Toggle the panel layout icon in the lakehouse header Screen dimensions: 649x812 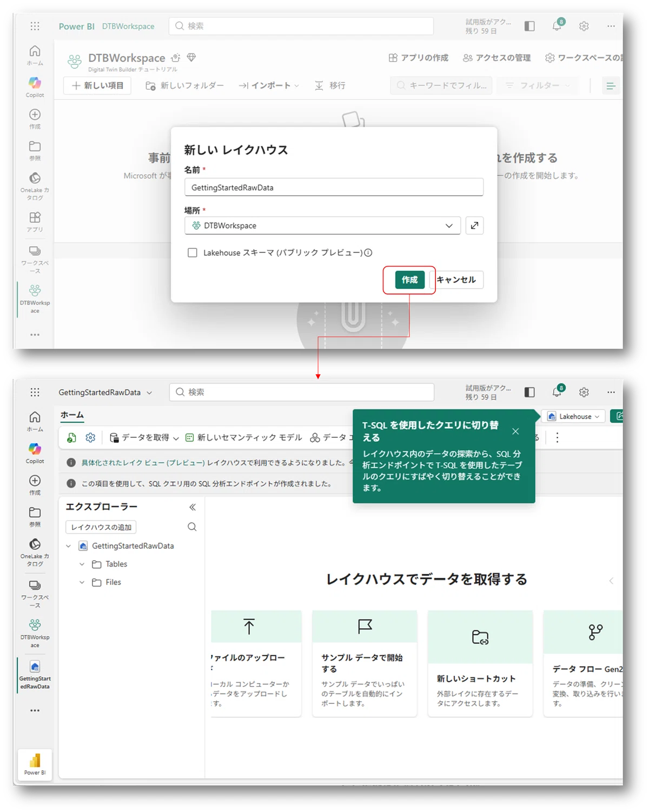click(529, 392)
